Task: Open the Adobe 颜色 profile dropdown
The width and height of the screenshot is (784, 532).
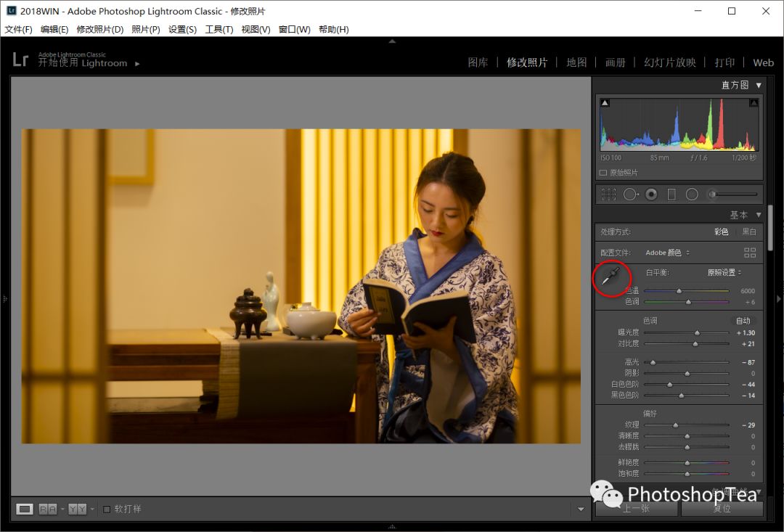Action: [x=668, y=253]
